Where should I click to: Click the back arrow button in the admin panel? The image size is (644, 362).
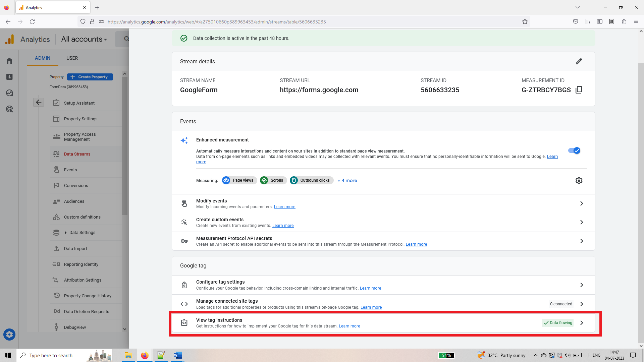tap(39, 102)
